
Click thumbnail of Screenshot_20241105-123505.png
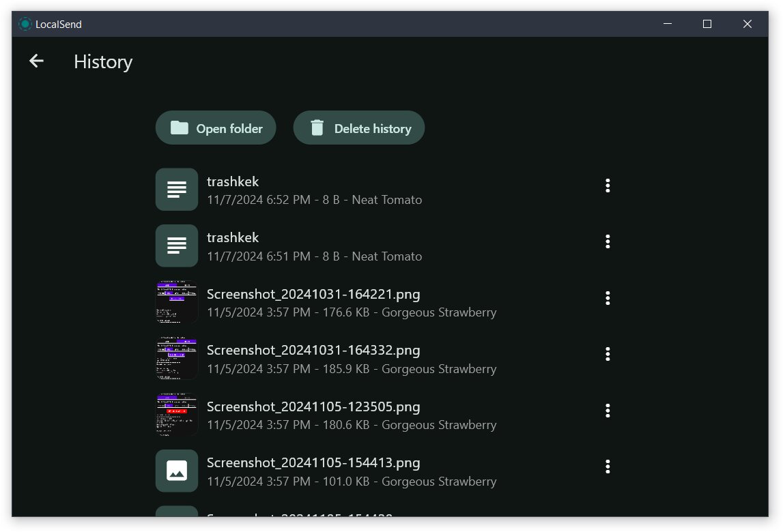click(177, 415)
